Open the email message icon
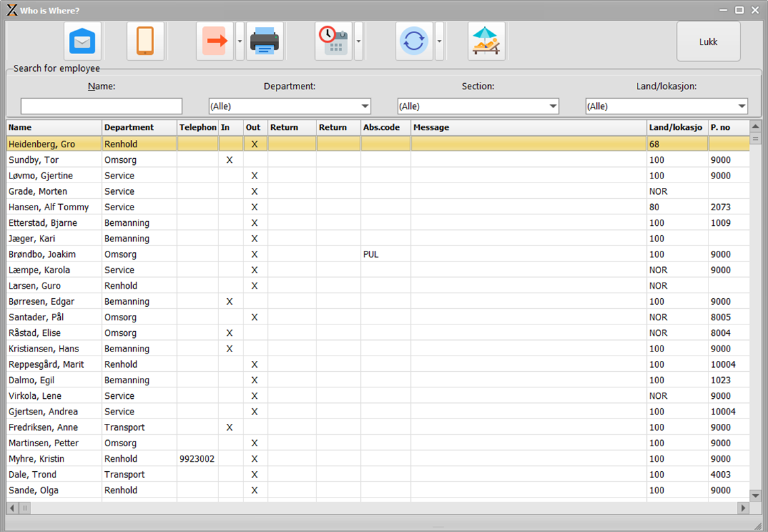 [82, 41]
